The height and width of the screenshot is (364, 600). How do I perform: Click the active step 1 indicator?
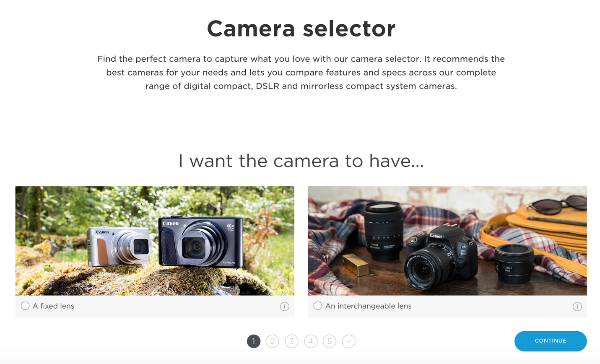coord(254,341)
